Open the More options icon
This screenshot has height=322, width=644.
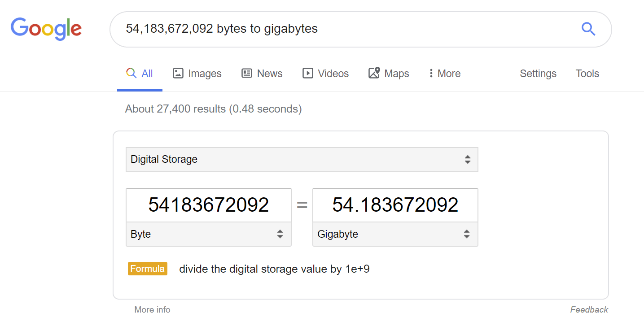431,73
